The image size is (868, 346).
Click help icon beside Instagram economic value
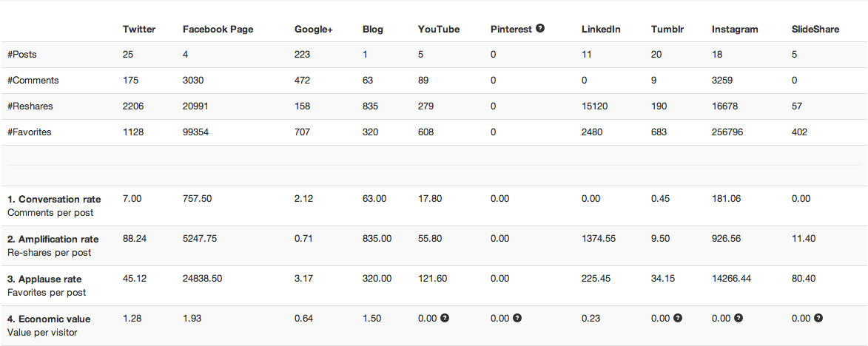pos(739,318)
